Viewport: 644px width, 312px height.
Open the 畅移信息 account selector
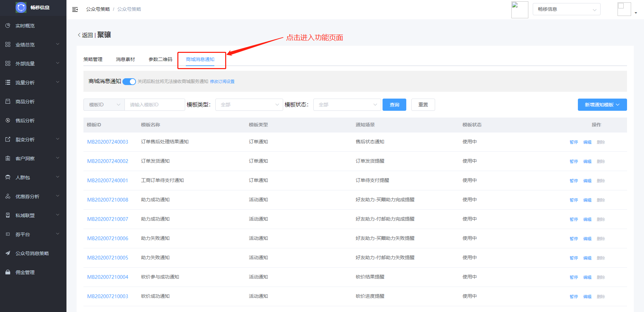[566, 9]
